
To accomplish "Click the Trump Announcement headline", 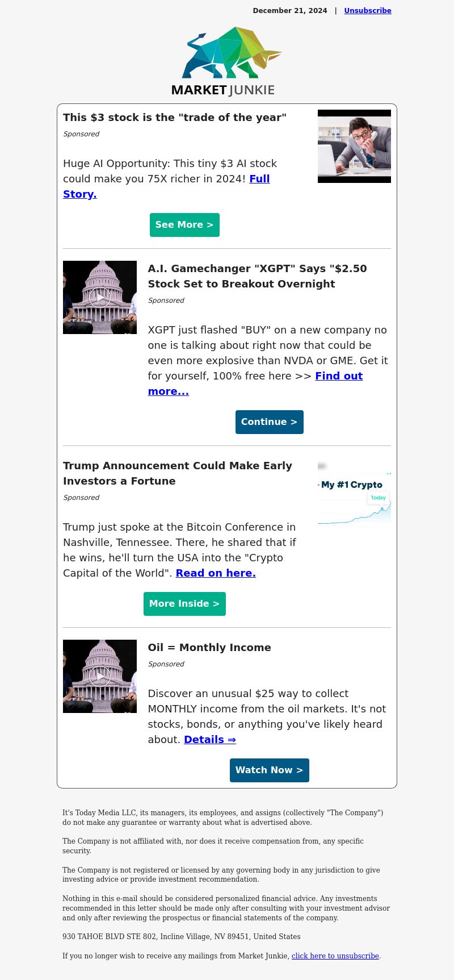I will click(178, 473).
